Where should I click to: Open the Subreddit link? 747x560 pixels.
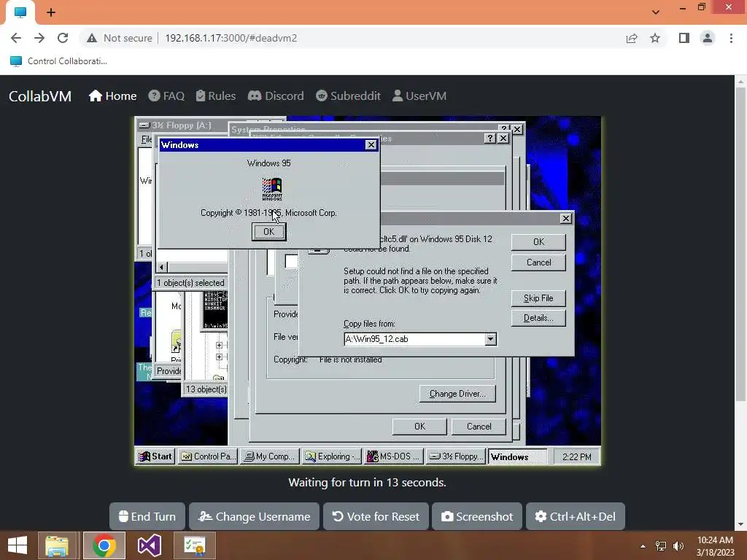(348, 96)
